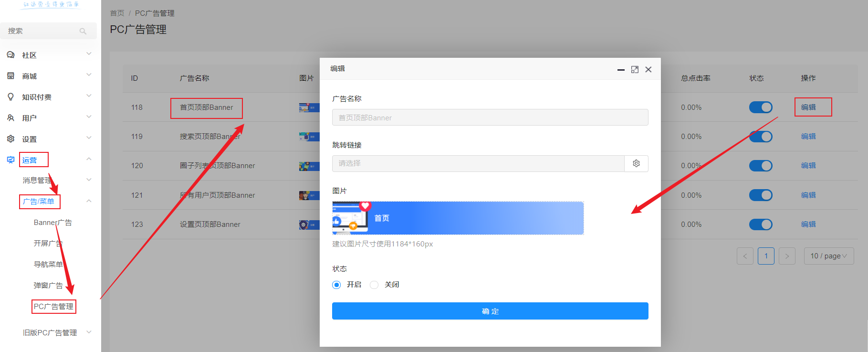The image size is (868, 352).
Task: Click the 设置页顶部Banner name cell
Action: [210, 224]
